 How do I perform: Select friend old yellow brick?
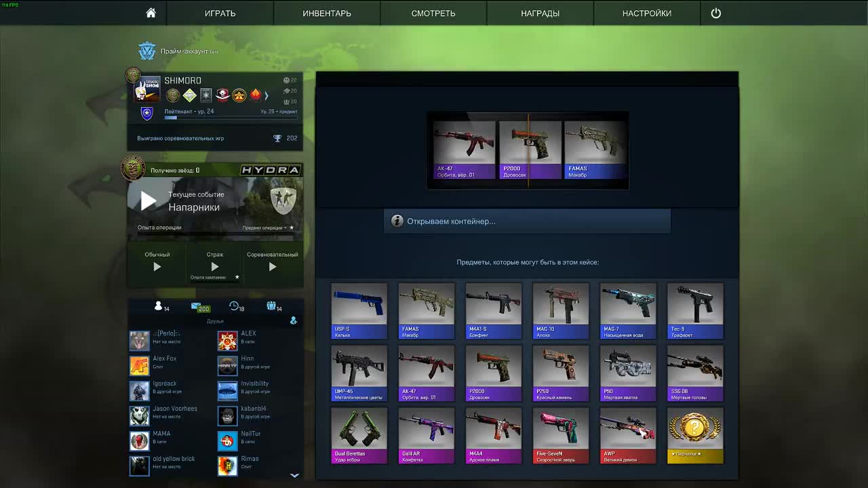click(x=172, y=466)
